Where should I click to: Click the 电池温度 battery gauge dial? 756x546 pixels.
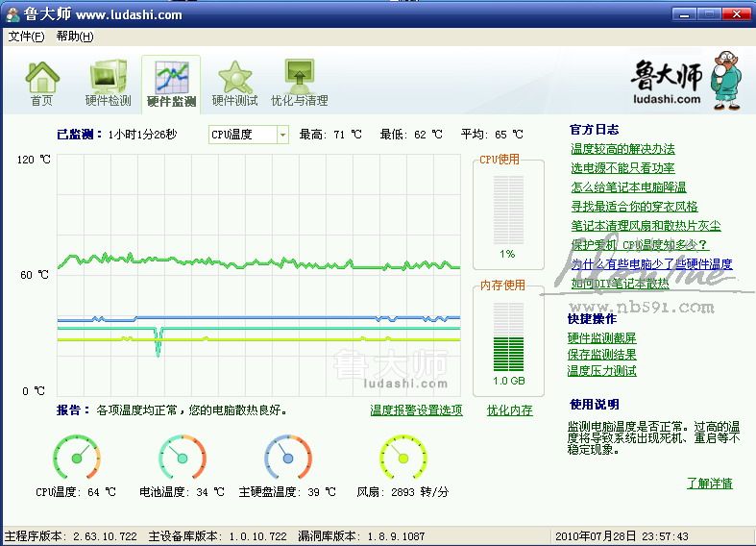pyautogui.click(x=182, y=458)
